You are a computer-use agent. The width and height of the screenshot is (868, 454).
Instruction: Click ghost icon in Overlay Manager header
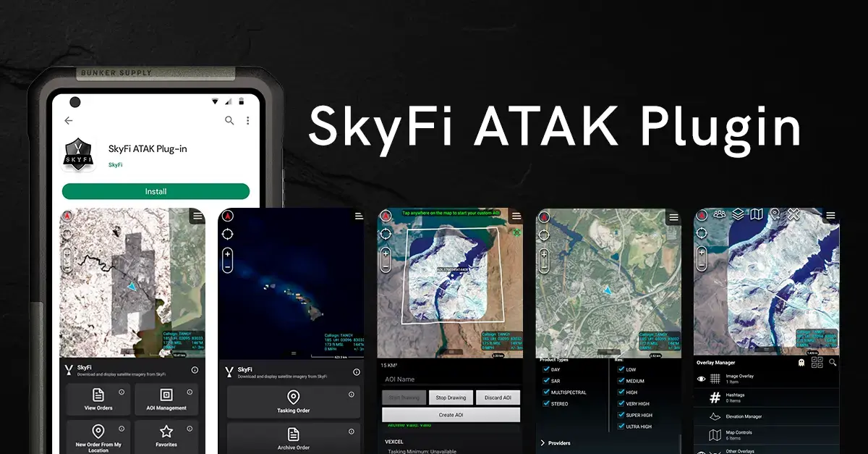point(801,362)
